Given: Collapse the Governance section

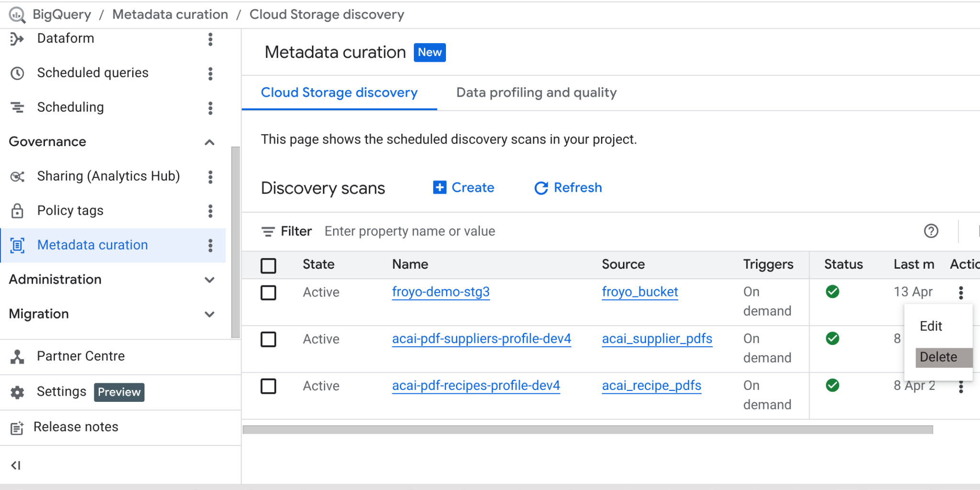Looking at the screenshot, I should coord(209,142).
